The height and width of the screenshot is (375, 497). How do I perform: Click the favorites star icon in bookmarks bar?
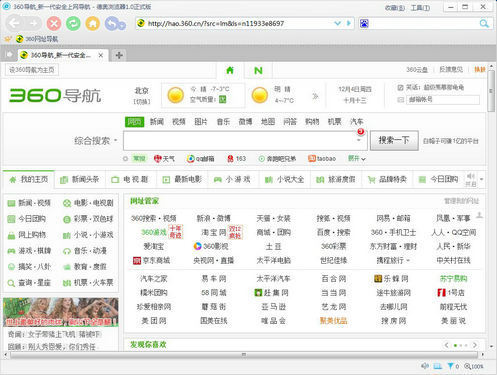click(x=8, y=39)
